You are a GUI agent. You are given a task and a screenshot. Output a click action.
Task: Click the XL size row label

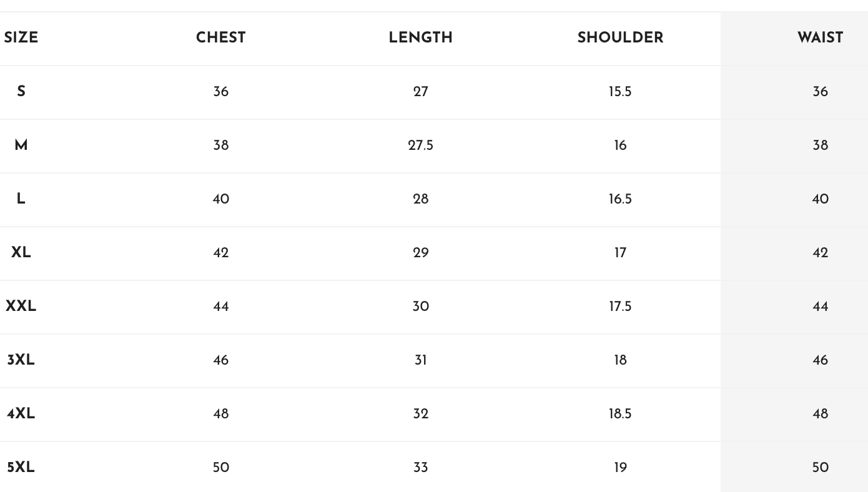click(21, 252)
